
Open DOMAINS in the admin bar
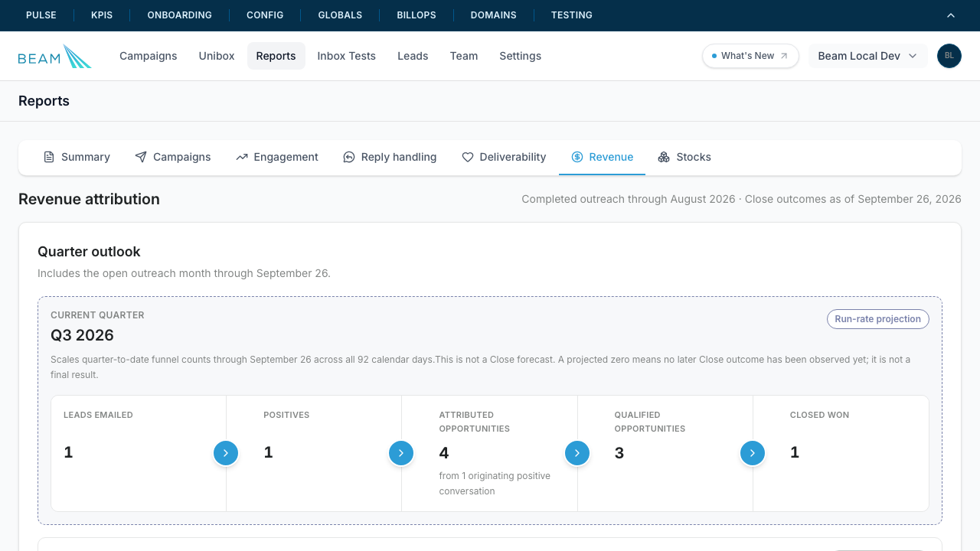tap(494, 15)
